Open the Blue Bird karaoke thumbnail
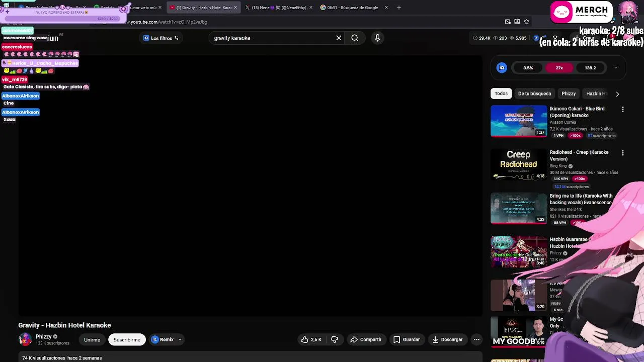This screenshot has height=362, width=644. click(519, 121)
